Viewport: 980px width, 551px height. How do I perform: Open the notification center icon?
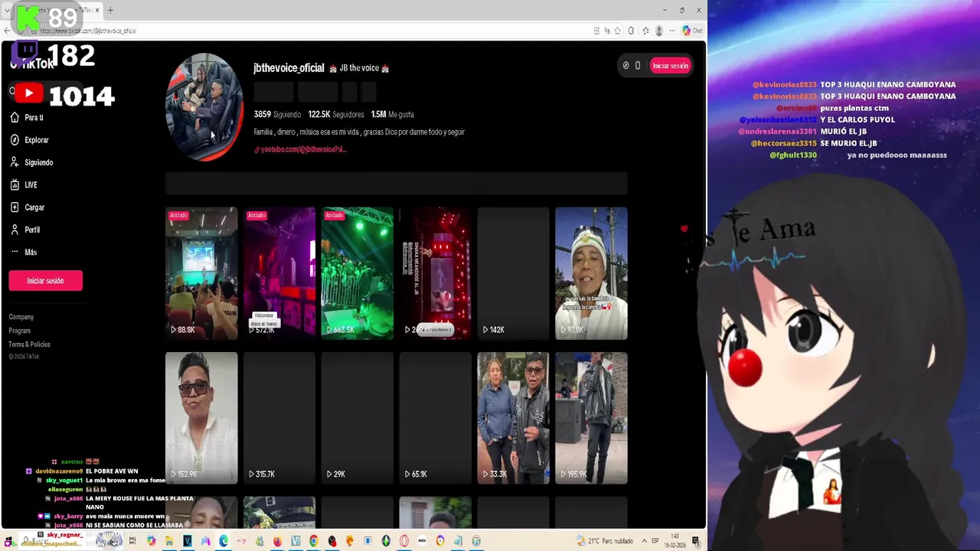point(696,541)
